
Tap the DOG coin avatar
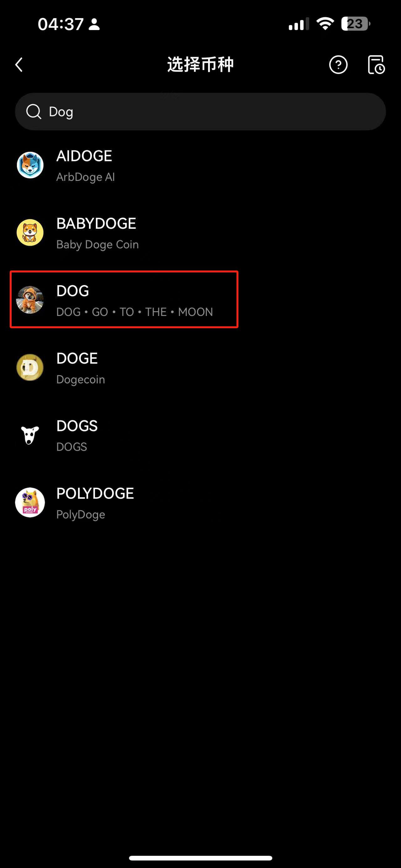pyautogui.click(x=30, y=300)
